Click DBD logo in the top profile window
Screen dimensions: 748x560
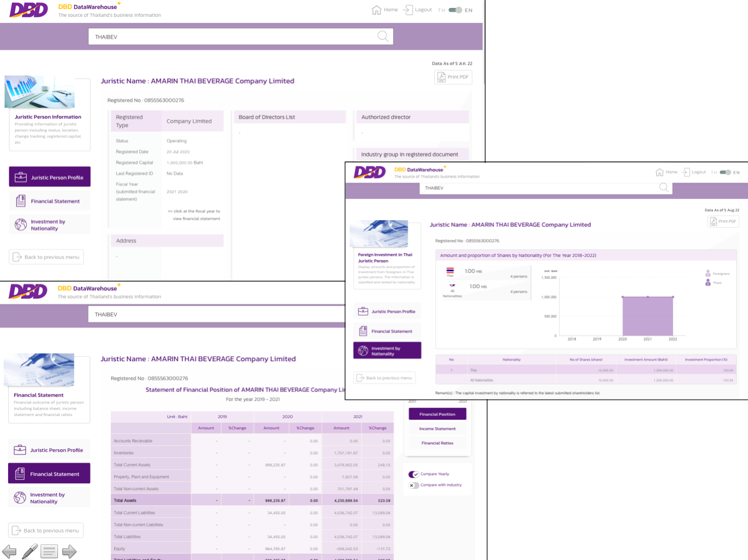click(x=29, y=9)
